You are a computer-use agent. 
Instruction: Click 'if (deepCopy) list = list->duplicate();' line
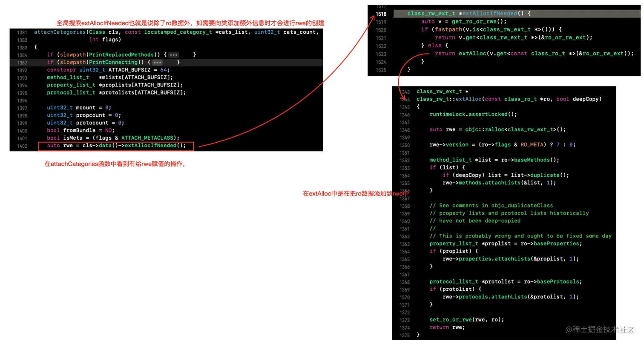point(506,175)
